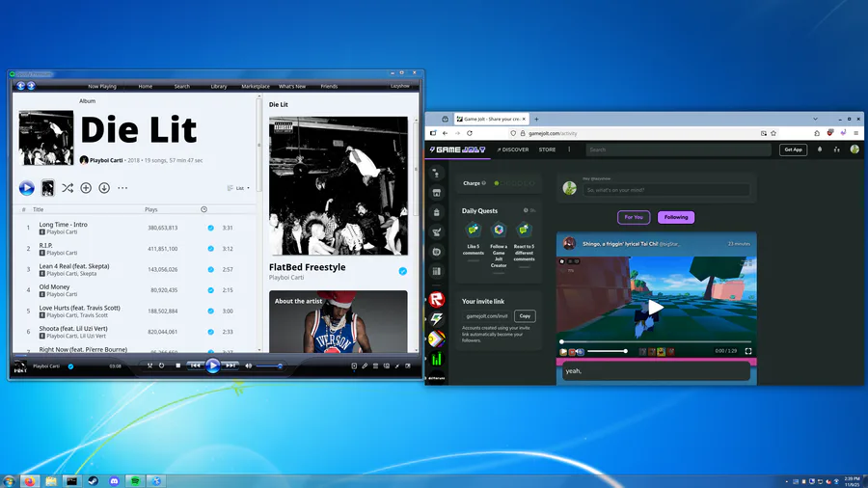Open the Game Jolt top-nav more options dots
This screenshot has width=868, height=488.
[x=569, y=149]
